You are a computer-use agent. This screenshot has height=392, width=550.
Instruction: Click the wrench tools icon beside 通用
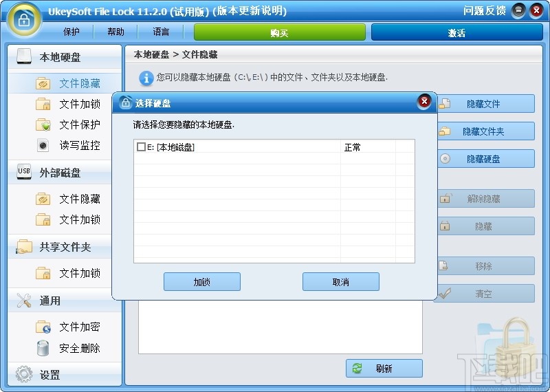click(x=24, y=301)
